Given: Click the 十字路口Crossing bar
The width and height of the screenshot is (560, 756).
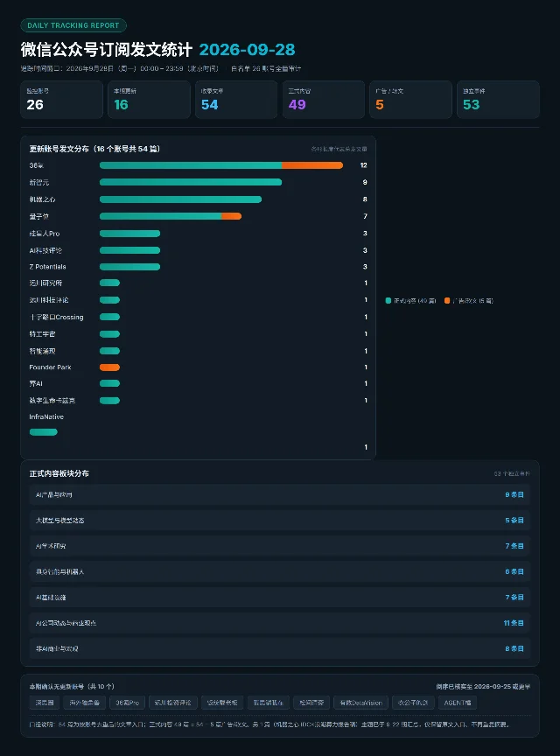Looking at the screenshot, I should coord(109,317).
